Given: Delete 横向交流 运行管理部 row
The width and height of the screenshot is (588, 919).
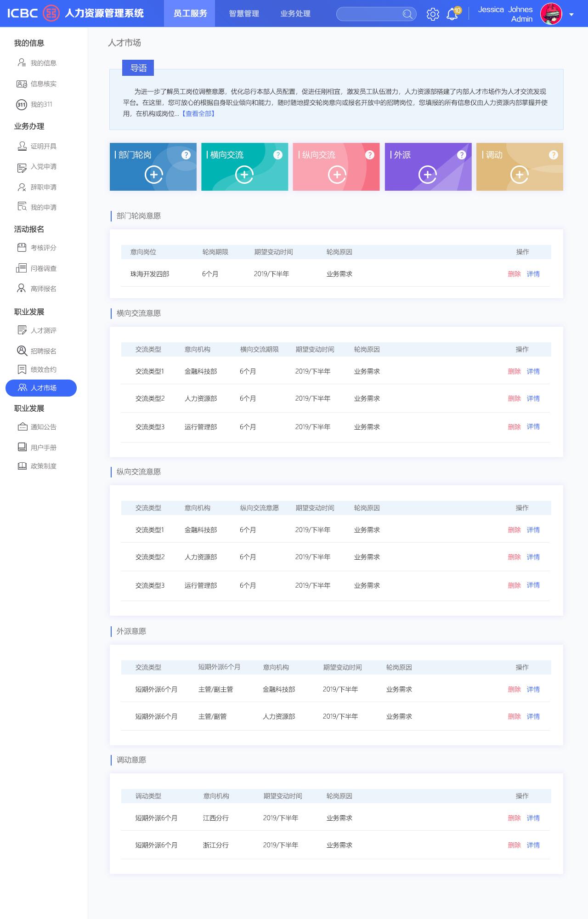Looking at the screenshot, I should coord(514,427).
